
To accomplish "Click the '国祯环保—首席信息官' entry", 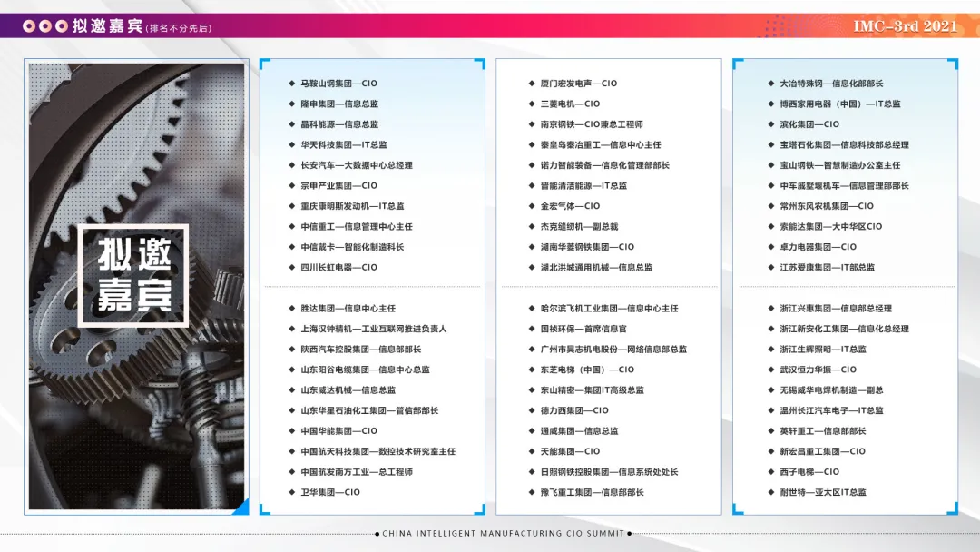I will click(583, 329).
